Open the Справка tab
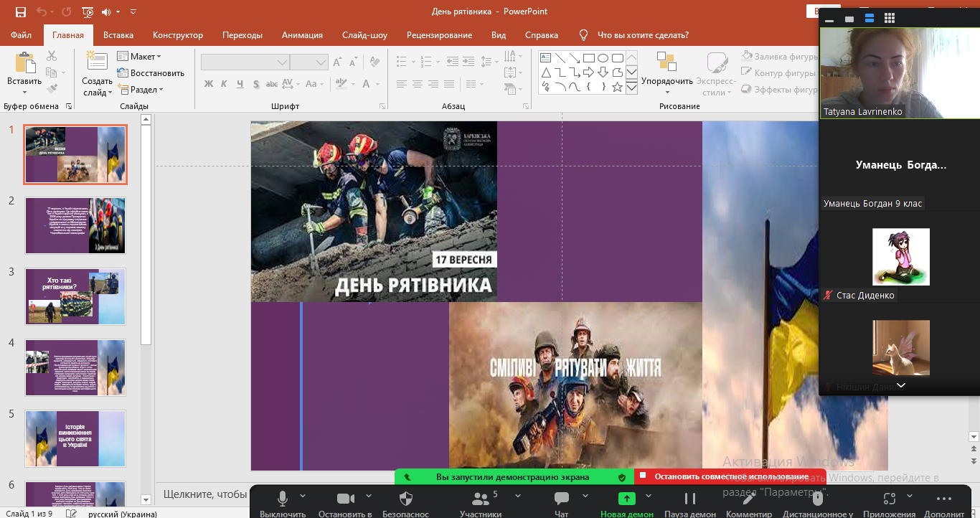This screenshot has height=518, width=980. click(x=542, y=35)
